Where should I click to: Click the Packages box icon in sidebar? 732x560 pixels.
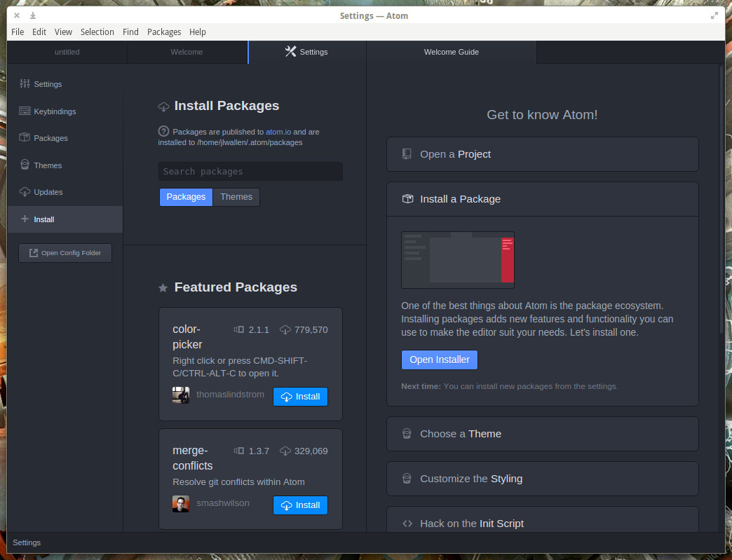pos(25,137)
